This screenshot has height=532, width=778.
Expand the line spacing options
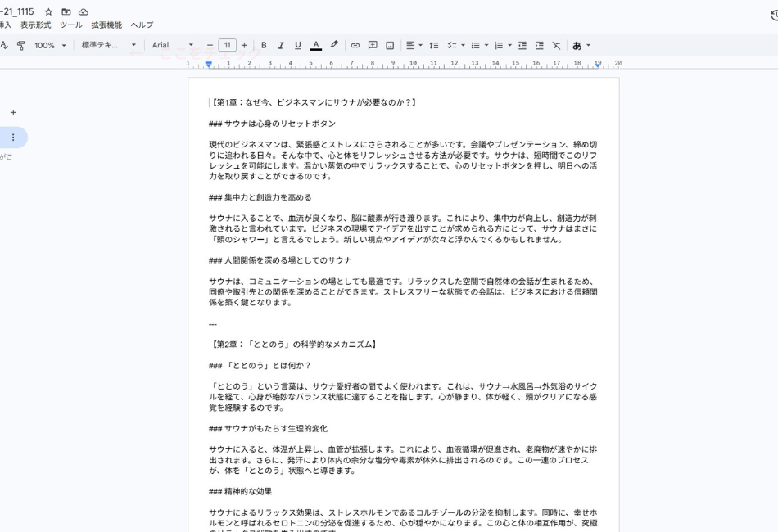(434, 46)
